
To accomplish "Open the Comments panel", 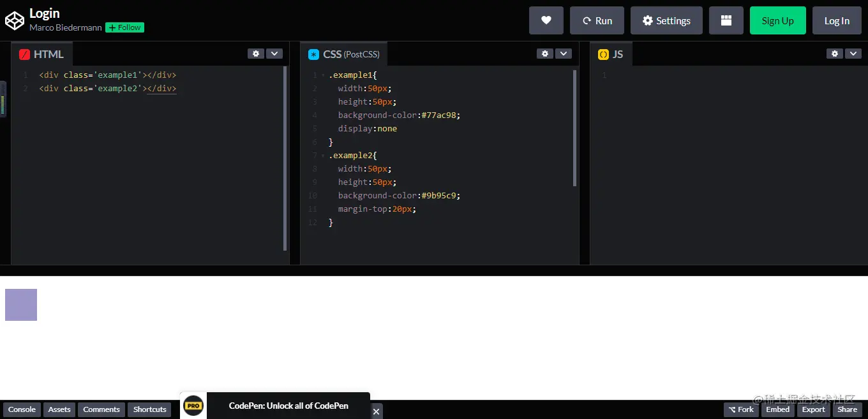I will point(101,409).
